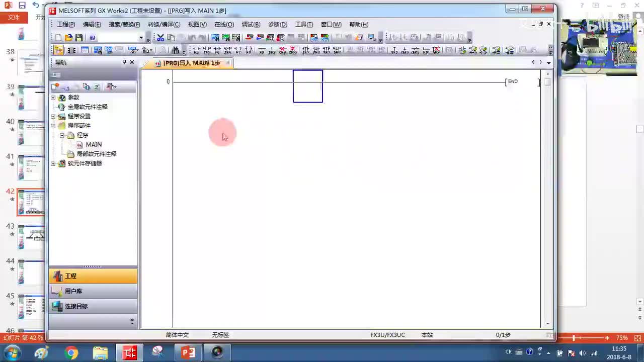644x362 pixels.
Task: Open the PowerPoint 文件 tab
Action: (14, 17)
